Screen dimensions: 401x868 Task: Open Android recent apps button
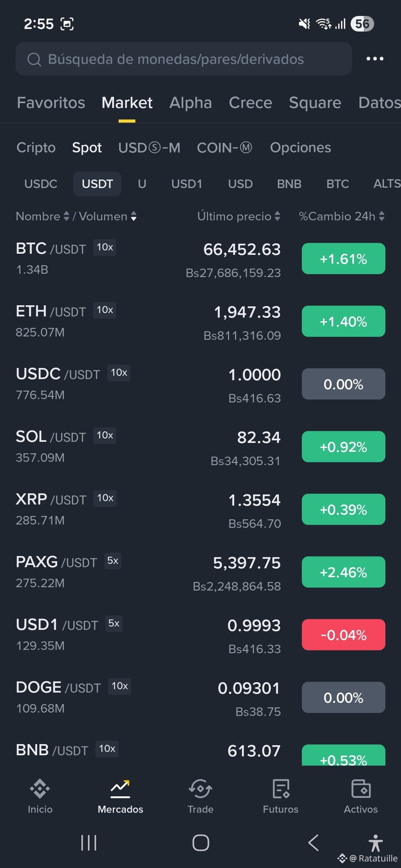pos(89,842)
